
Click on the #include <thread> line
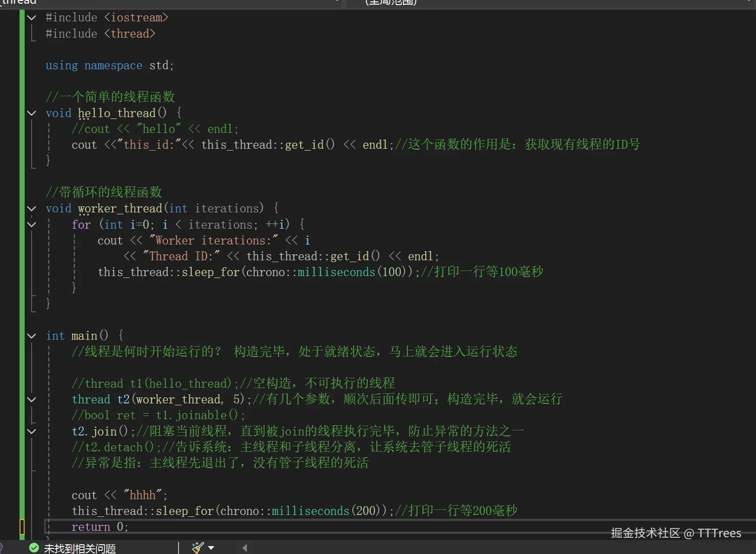[100, 34]
